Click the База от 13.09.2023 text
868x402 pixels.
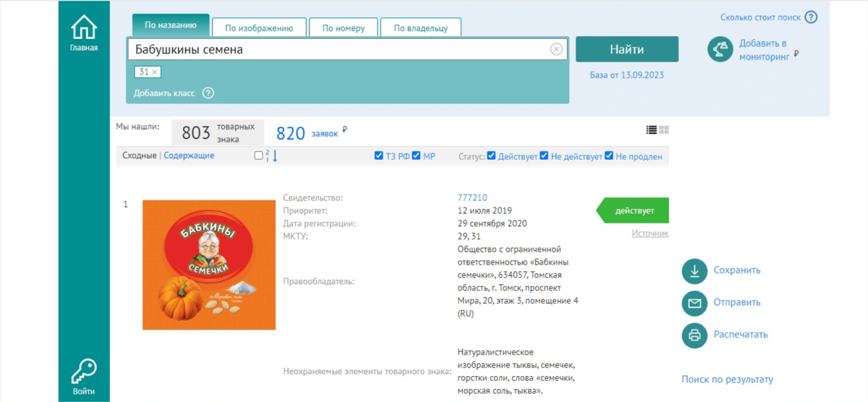click(x=627, y=75)
